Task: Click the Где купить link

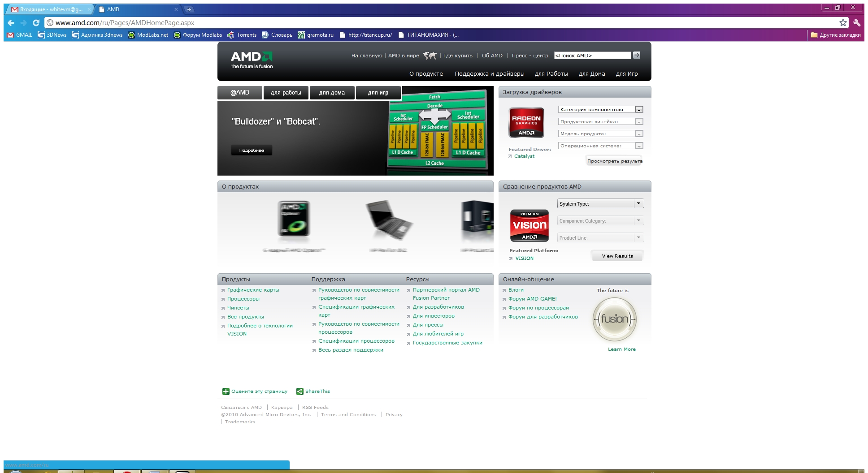Action: pyautogui.click(x=458, y=56)
